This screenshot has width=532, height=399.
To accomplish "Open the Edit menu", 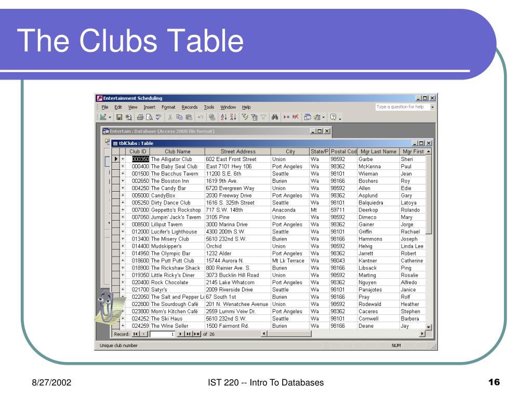I will [x=118, y=107].
